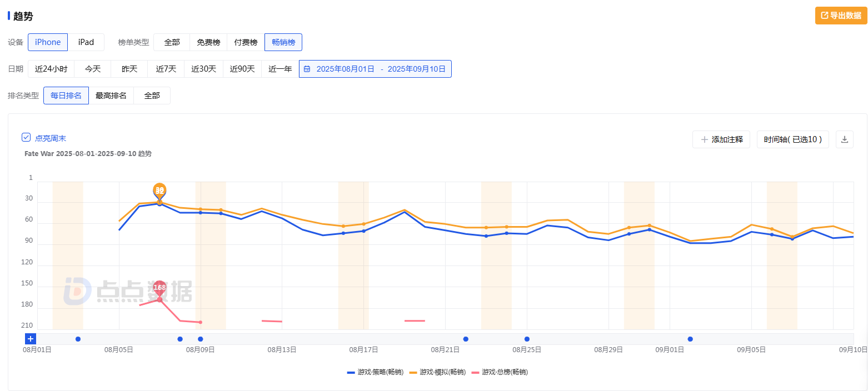Click the pink rank 168 pin marker
The width and height of the screenshot is (868, 391).
pos(159,287)
